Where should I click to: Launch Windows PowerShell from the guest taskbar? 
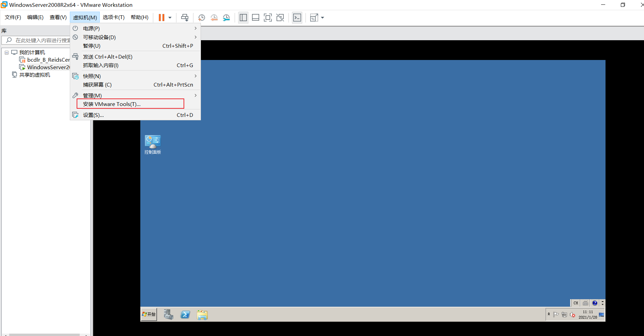(185, 315)
